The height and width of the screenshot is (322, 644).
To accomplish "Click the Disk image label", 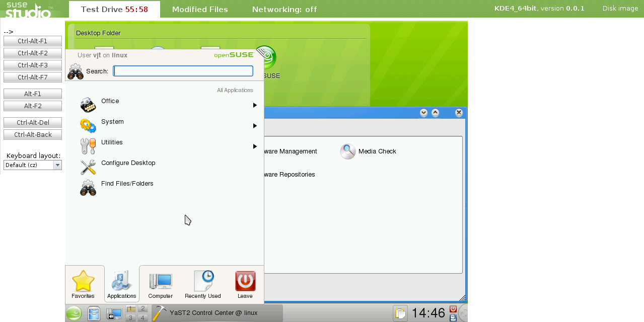I will coord(620,9).
